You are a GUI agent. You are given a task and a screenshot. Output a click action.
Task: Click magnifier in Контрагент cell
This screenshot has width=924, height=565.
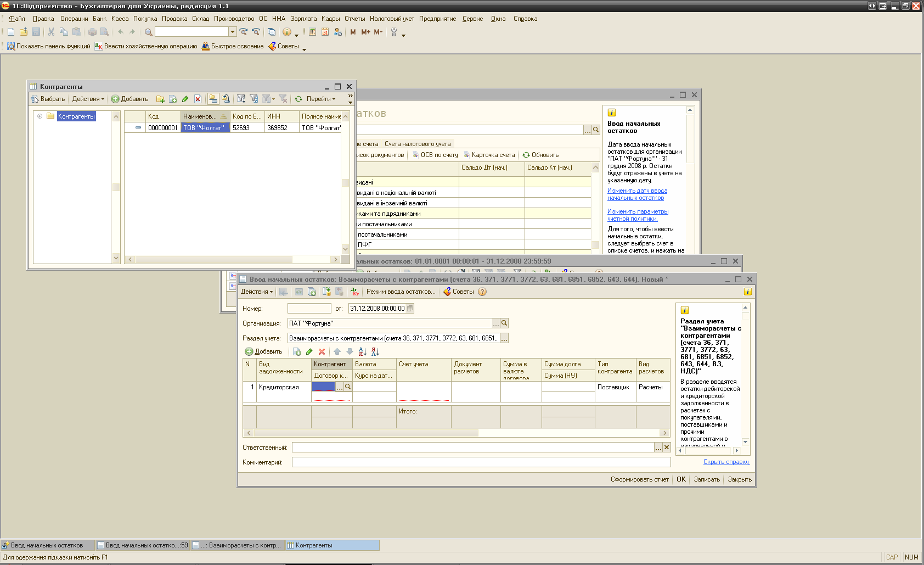pos(348,387)
